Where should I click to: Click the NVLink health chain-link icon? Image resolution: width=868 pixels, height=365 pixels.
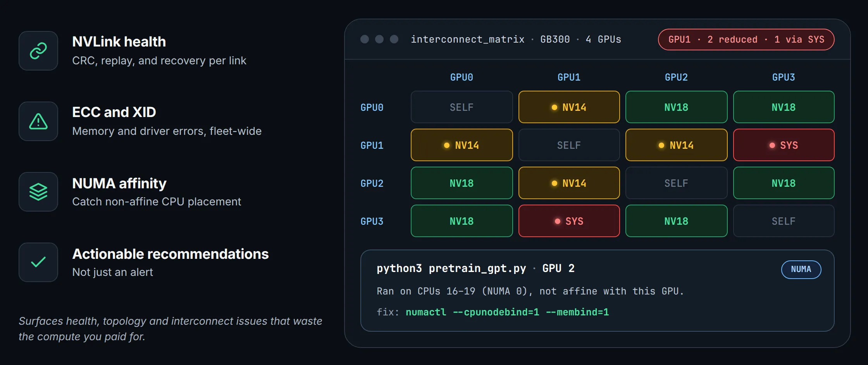click(x=38, y=51)
